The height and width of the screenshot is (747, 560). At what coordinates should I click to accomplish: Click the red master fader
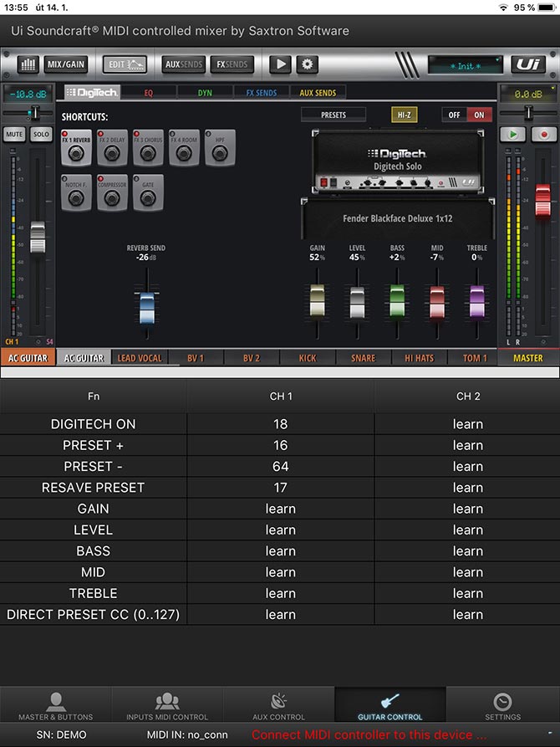[x=542, y=200]
